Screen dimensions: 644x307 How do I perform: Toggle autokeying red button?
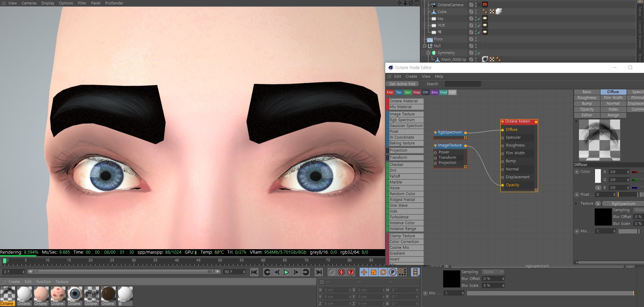click(341, 272)
